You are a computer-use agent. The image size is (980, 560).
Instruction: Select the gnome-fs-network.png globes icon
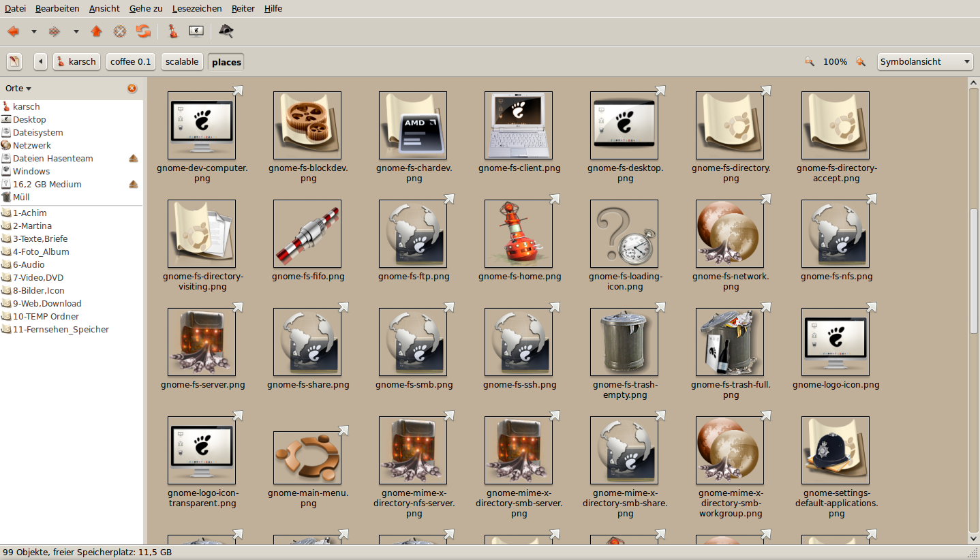pos(730,234)
